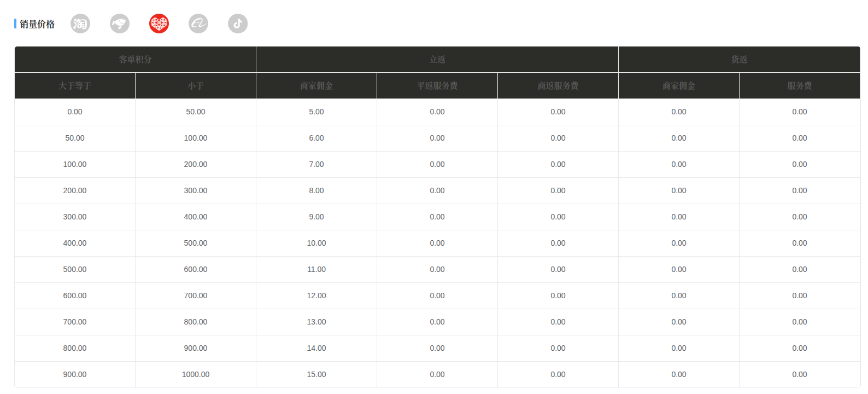Image resolution: width=868 pixels, height=394 pixels.
Task: Switch to the JD dog mascot icon
Action: coord(120,24)
